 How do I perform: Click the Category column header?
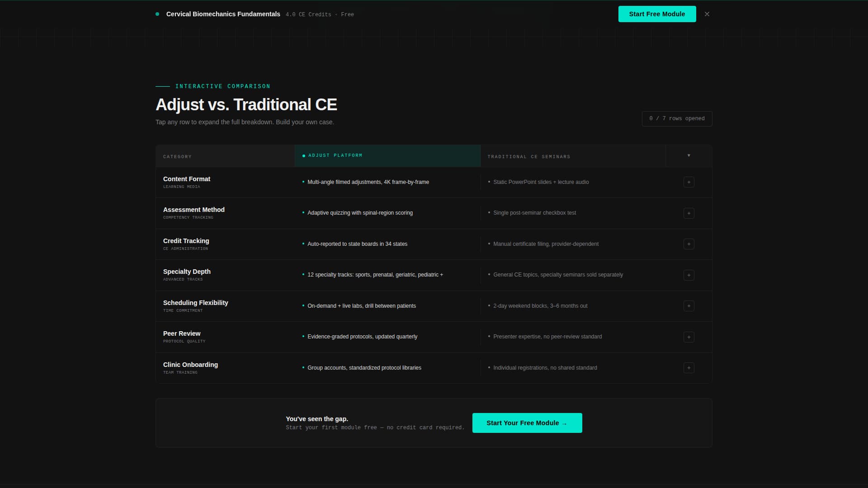click(225, 156)
